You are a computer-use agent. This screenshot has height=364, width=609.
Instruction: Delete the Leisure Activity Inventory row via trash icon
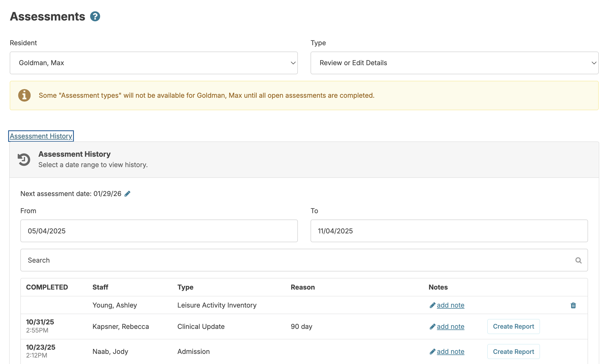(573, 305)
